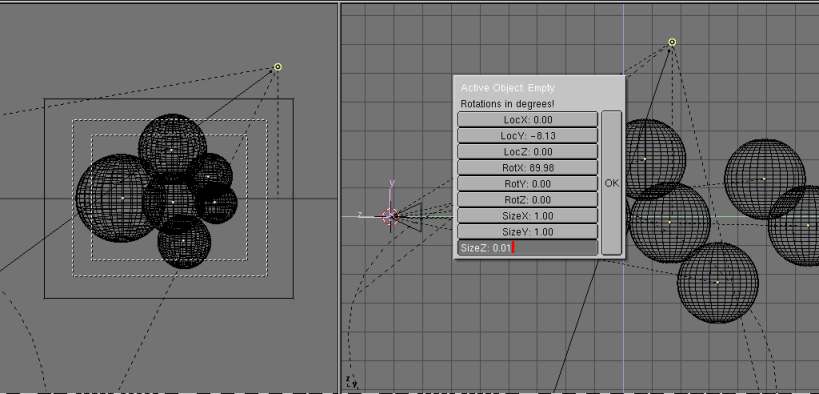Select the SizeY 1.00 field
This screenshot has width=819, height=394.
[528, 231]
